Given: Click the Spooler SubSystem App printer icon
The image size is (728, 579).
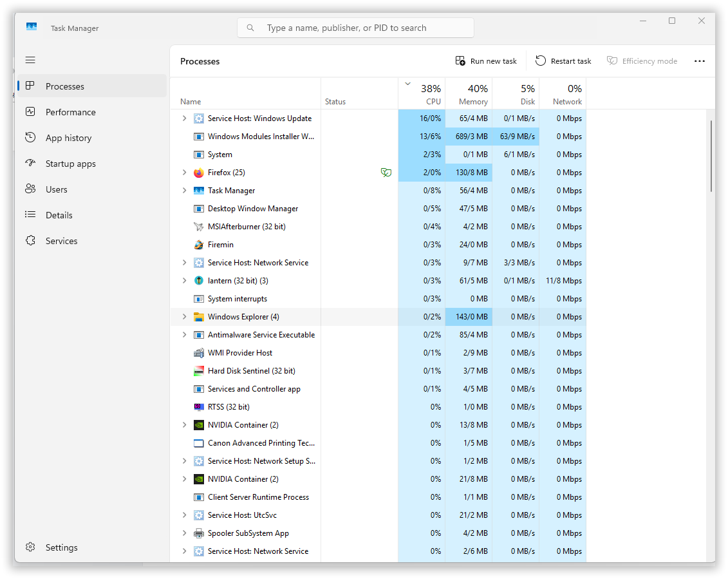Looking at the screenshot, I should (x=199, y=533).
